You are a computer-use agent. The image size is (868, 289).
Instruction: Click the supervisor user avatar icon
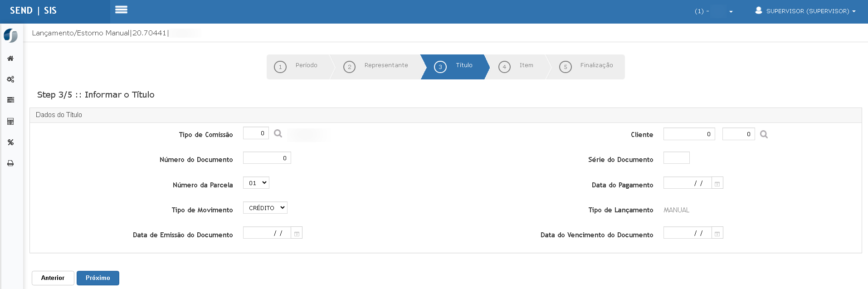[x=758, y=10]
